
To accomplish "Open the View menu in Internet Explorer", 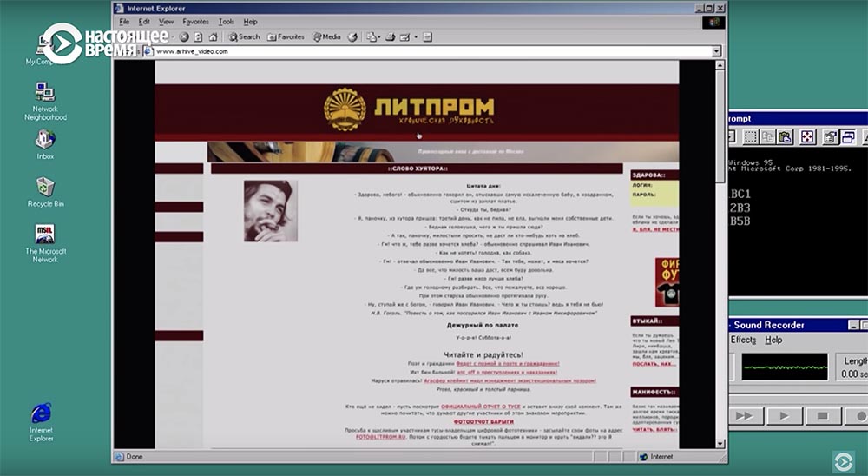I will point(166,22).
